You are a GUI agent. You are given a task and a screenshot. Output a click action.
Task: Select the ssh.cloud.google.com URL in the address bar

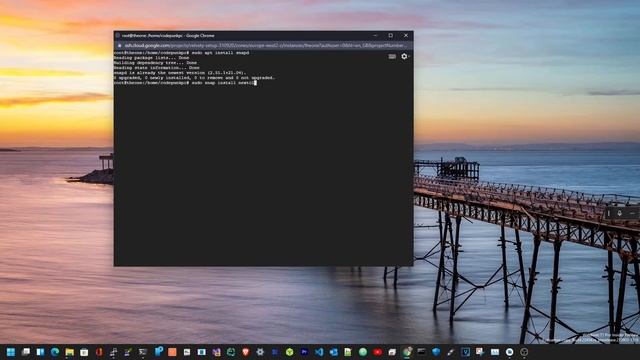point(264,46)
